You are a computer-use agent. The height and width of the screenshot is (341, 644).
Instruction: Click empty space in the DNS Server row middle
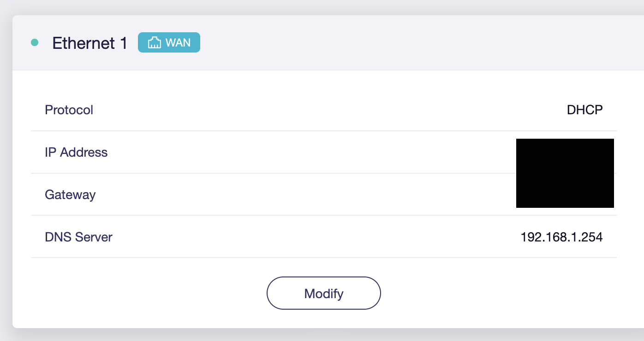(x=323, y=237)
